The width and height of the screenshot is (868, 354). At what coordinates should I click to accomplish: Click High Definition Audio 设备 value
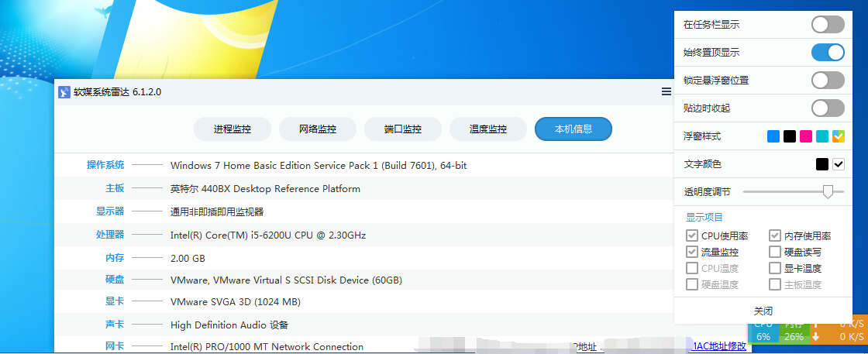point(229,325)
